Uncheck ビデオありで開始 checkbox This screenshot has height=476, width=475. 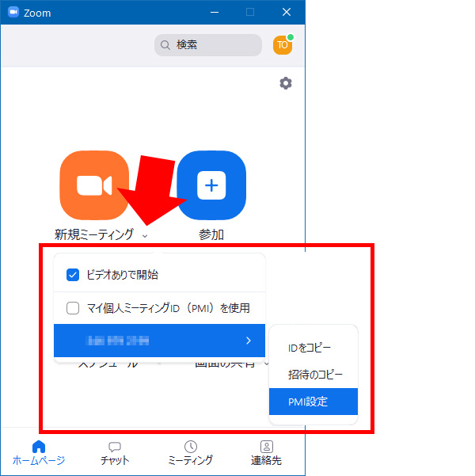pos(73,275)
